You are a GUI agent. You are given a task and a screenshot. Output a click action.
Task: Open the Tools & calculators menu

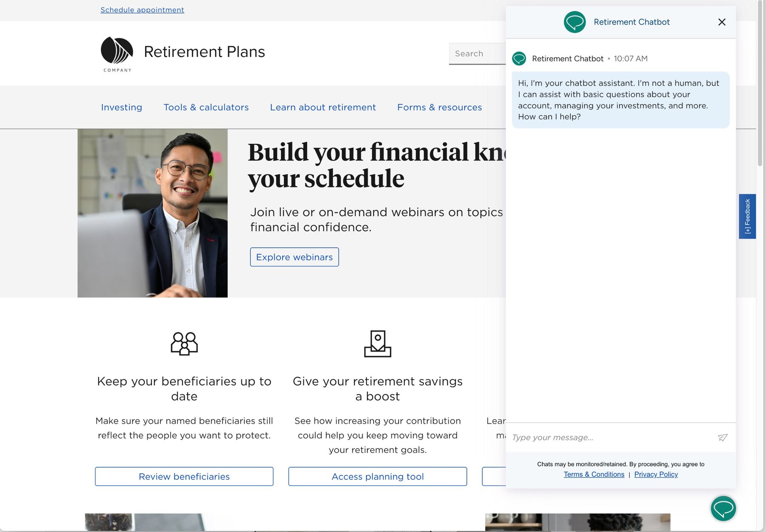click(x=206, y=107)
